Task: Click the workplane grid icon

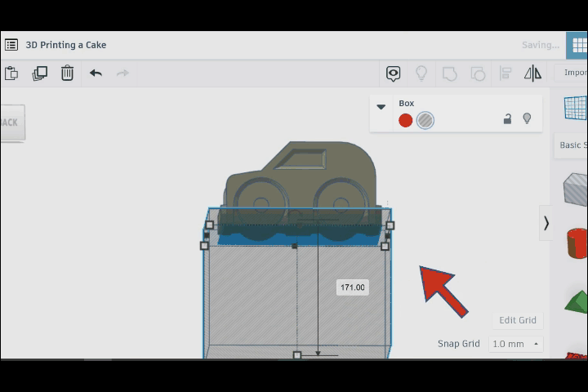Action: pyautogui.click(x=576, y=108)
